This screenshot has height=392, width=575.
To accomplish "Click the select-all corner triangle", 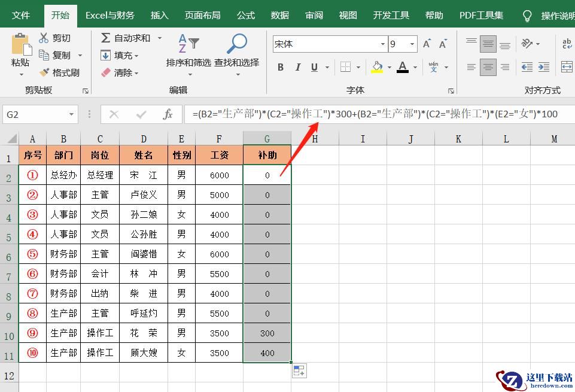I will 12,138.
